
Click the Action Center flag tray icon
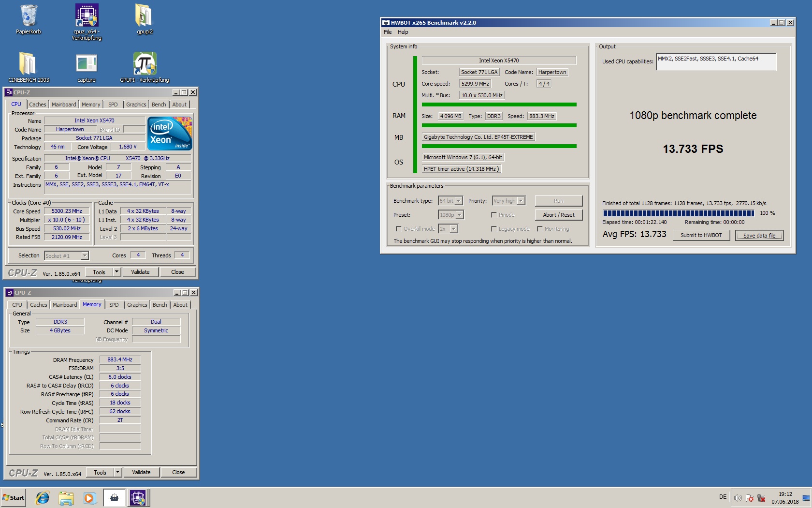coord(749,498)
